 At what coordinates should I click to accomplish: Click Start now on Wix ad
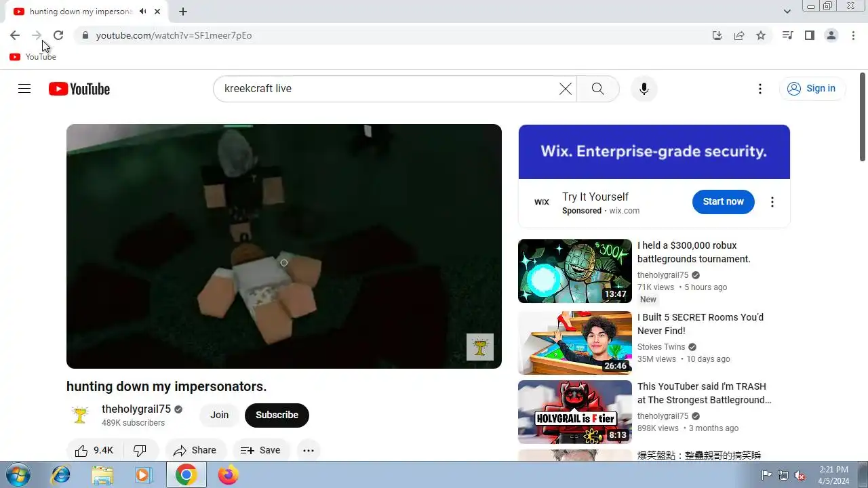pos(723,201)
